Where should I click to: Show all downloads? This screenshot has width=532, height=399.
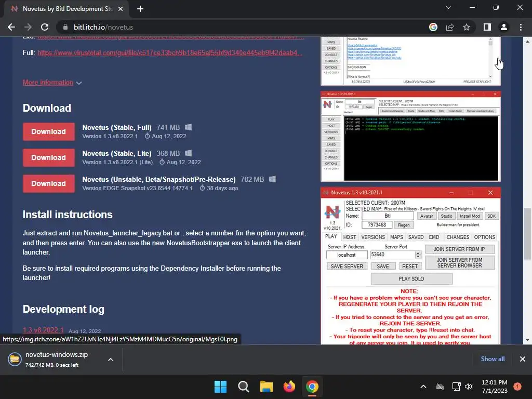pos(493,359)
